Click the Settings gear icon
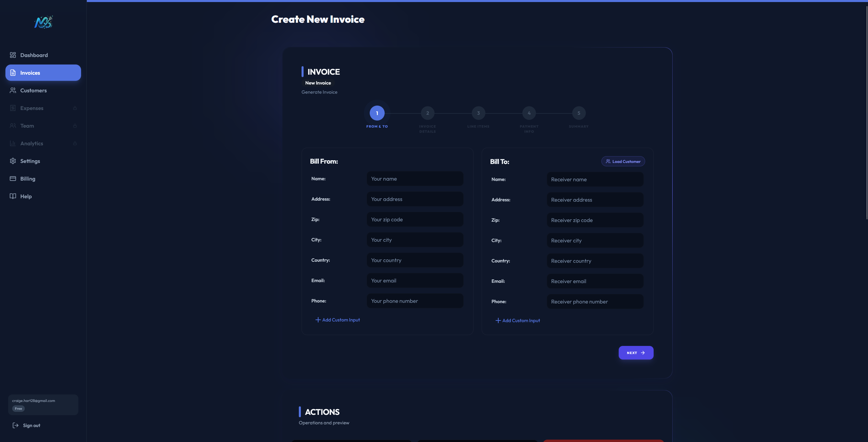The image size is (868, 442). click(13, 161)
